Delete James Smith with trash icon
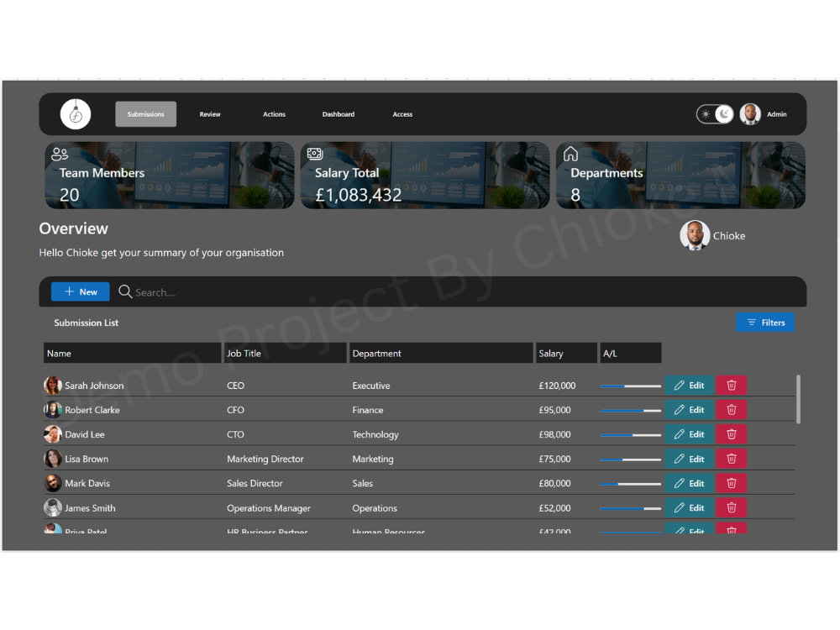 click(732, 507)
